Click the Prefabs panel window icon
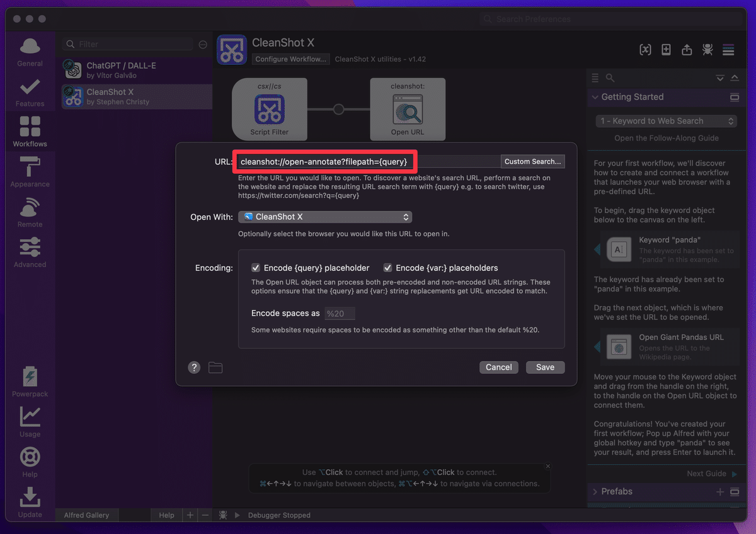The width and height of the screenshot is (756, 534). 734,492
